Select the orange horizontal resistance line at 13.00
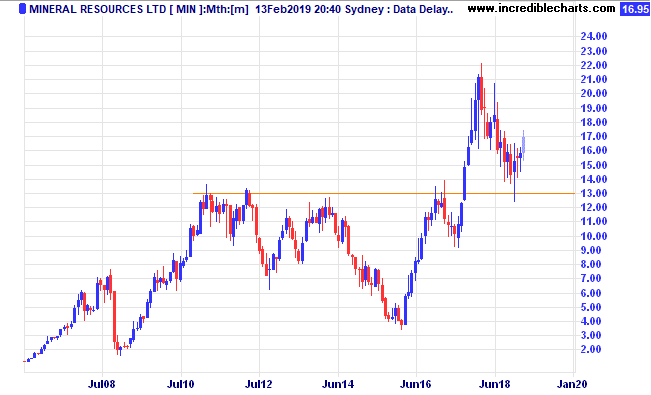 384,194
